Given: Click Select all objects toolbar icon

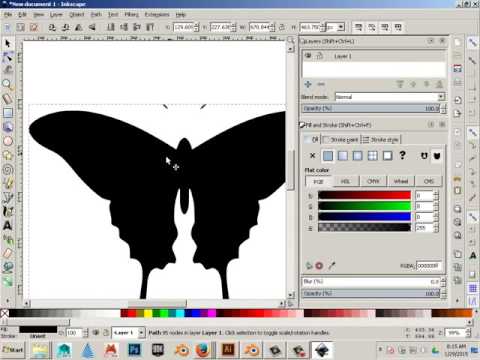Looking at the screenshot, I should coord(7,27).
